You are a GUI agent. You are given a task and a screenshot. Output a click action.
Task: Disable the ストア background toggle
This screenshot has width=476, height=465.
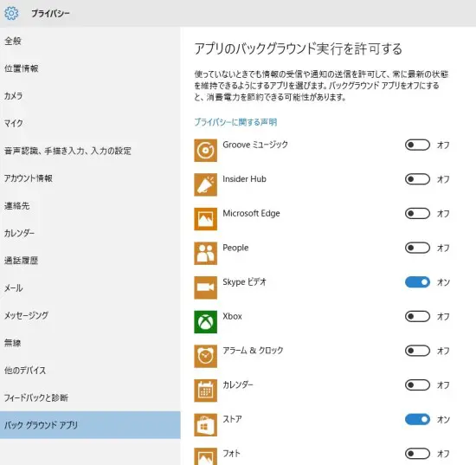(417, 419)
